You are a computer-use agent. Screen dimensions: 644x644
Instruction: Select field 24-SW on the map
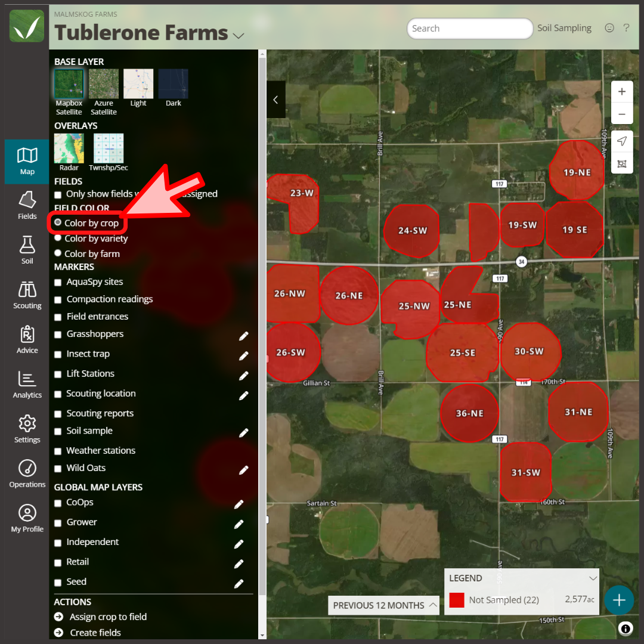[412, 231]
